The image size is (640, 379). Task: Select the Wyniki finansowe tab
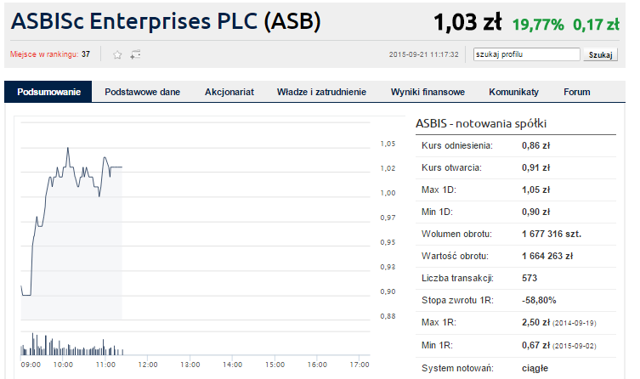coord(428,92)
